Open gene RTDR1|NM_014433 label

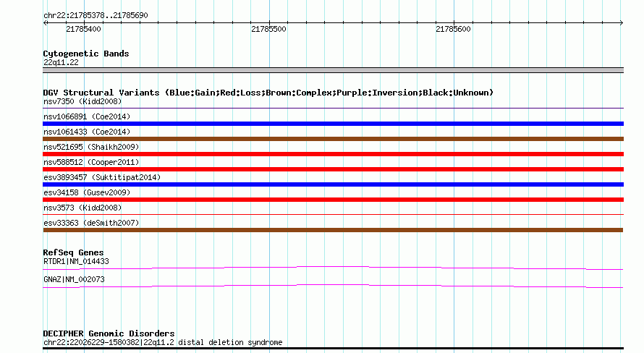click(76, 261)
